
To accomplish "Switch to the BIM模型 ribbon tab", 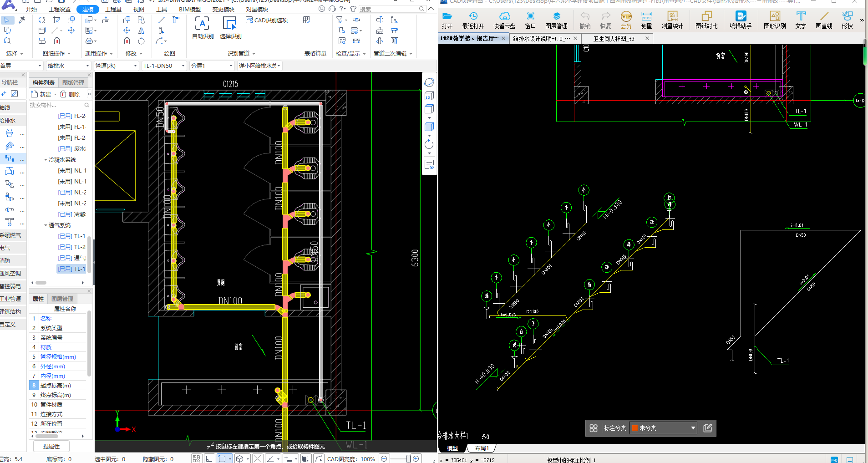I will (190, 9).
